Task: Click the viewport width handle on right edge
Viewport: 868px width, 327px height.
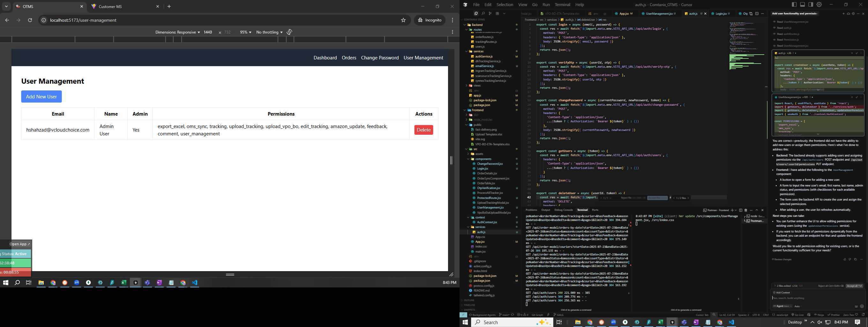Action: click(x=451, y=160)
